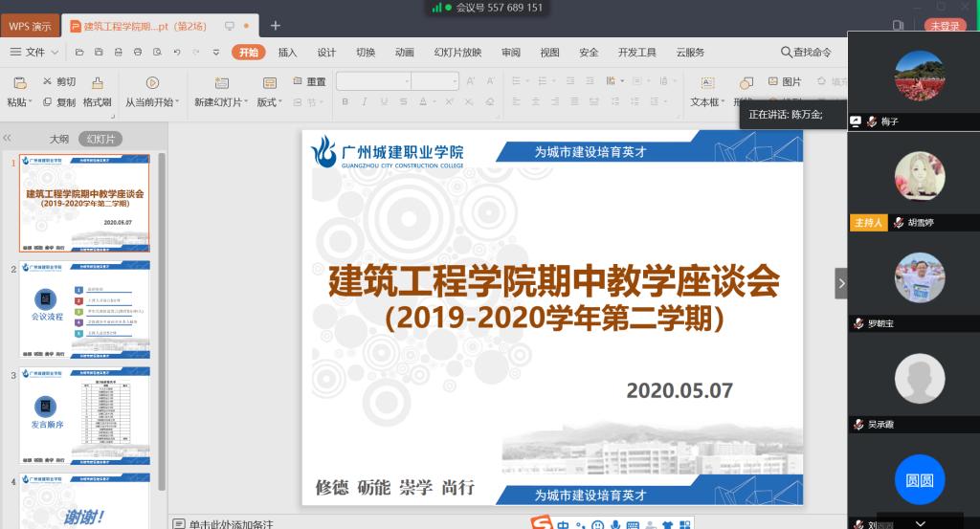This screenshot has width=980, height=529.
Task: Click the New Slide (新建幻灯片) icon
Action: coord(221,83)
